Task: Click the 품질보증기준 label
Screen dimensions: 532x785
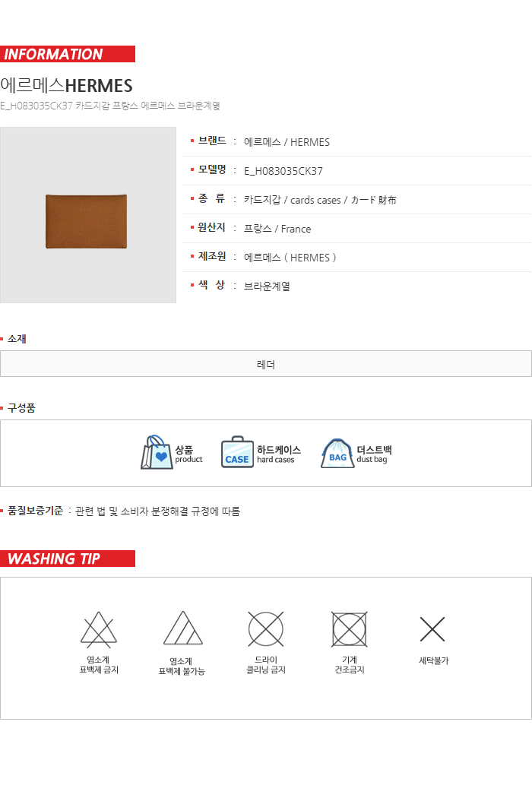Action: coord(35,511)
